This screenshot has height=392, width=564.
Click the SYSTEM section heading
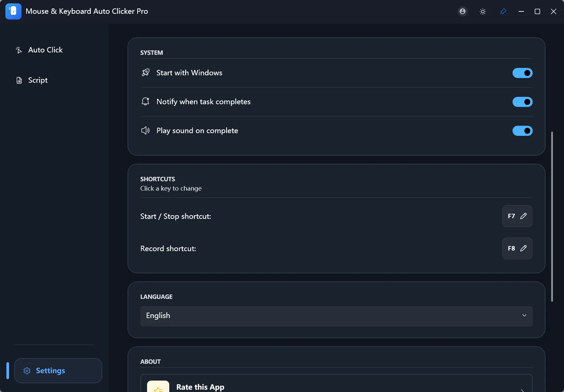click(151, 53)
